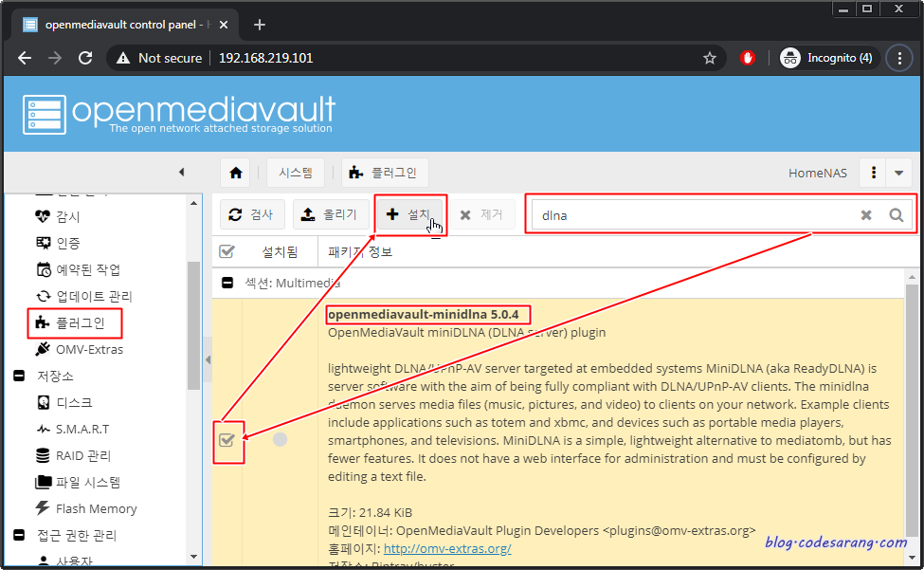
Task: Collapse the 저장소 tree section
Action: (x=19, y=376)
